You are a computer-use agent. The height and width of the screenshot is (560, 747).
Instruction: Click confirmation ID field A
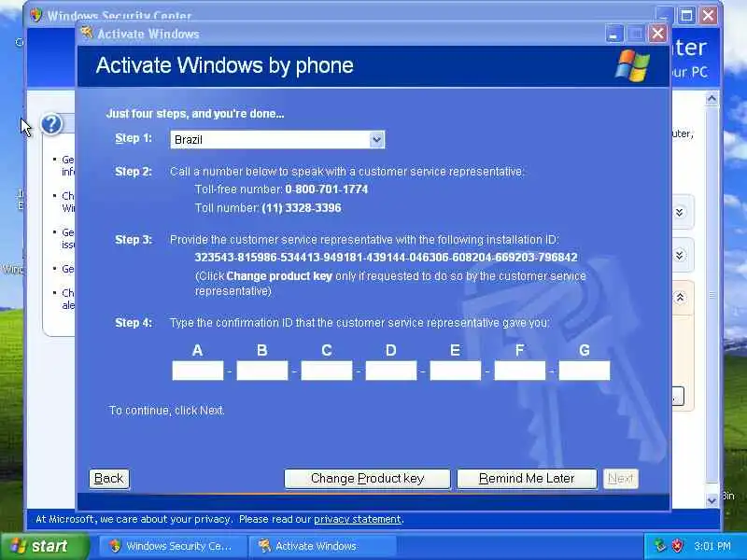(x=198, y=371)
